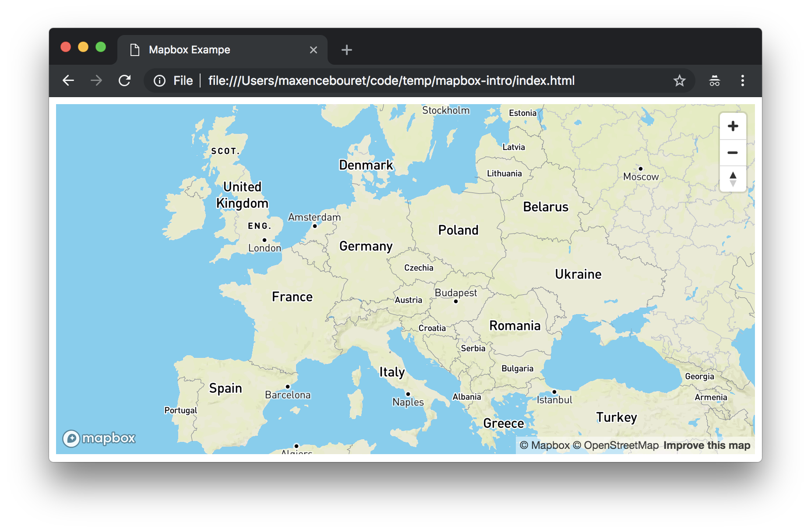The height and width of the screenshot is (532, 811).
Task: Click the browser back navigation arrow
Action: pos(68,80)
